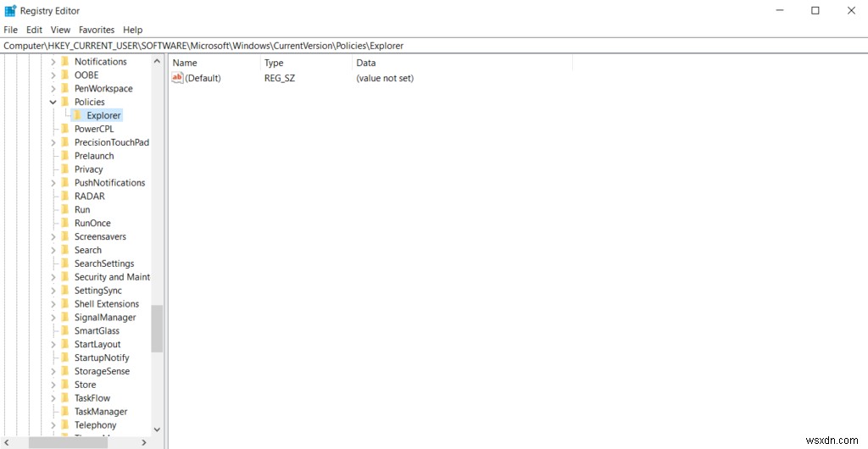The width and height of the screenshot is (868, 449).
Task: Expand the Shell Extensions key
Action: click(x=53, y=304)
